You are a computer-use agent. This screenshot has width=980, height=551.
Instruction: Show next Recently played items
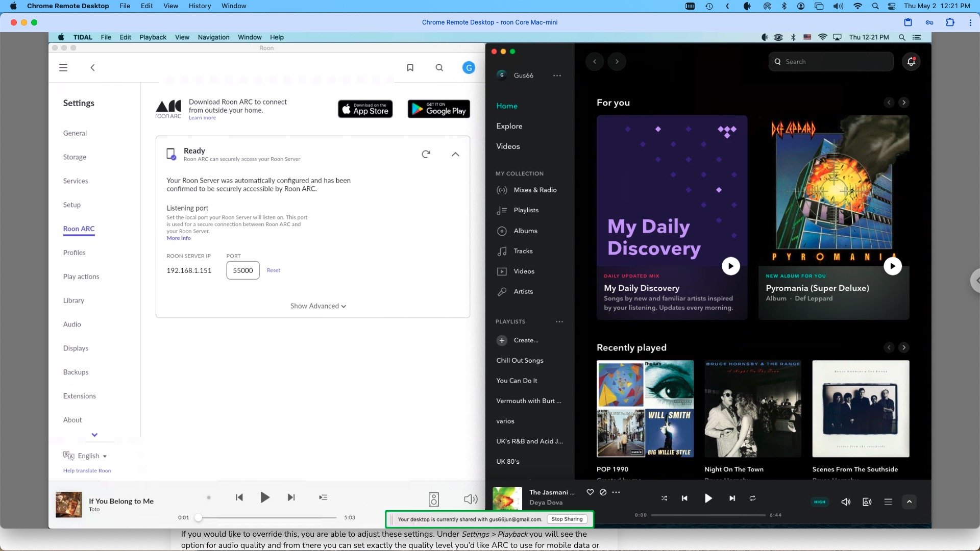tap(904, 347)
